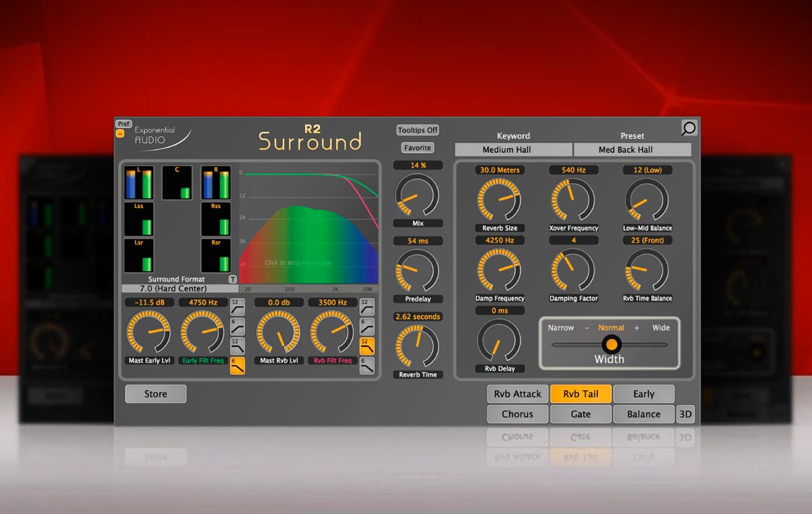The width and height of the screenshot is (812, 514).
Task: Click the Xover Frequency knob
Action: click(x=573, y=200)
